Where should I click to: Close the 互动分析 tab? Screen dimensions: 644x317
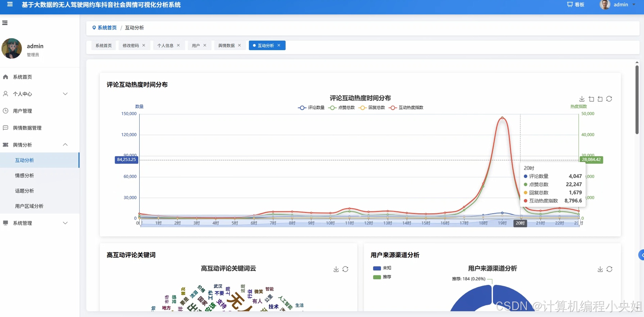(279, 45)
